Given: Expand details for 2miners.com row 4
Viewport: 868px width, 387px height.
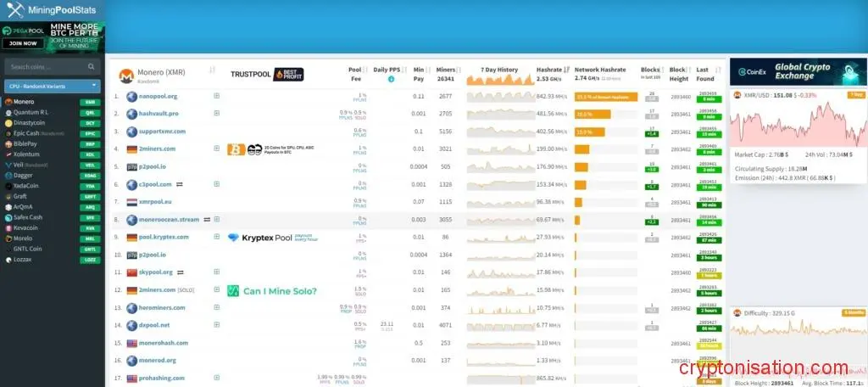Looking at the screenshot, I should click(216, 149).
